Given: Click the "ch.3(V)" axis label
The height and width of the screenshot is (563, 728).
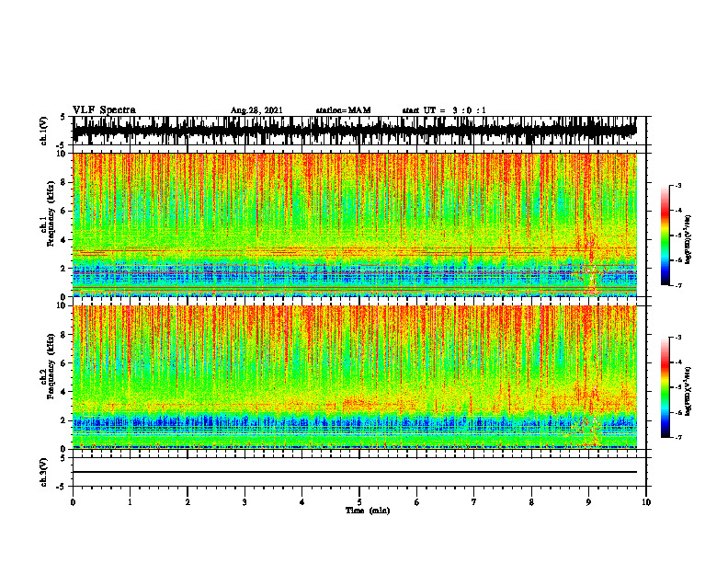Looking at the screenshot, I should click(x=44, y=472).
